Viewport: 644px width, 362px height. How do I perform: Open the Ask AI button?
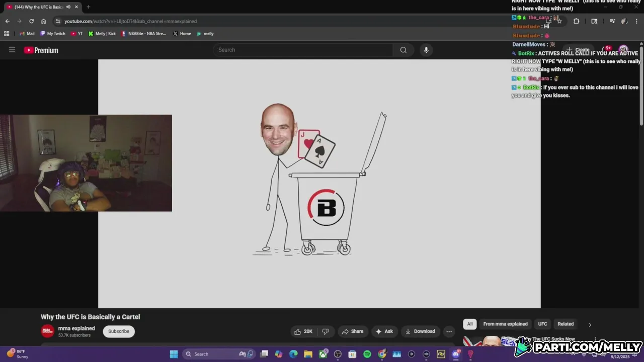point(384,331)
